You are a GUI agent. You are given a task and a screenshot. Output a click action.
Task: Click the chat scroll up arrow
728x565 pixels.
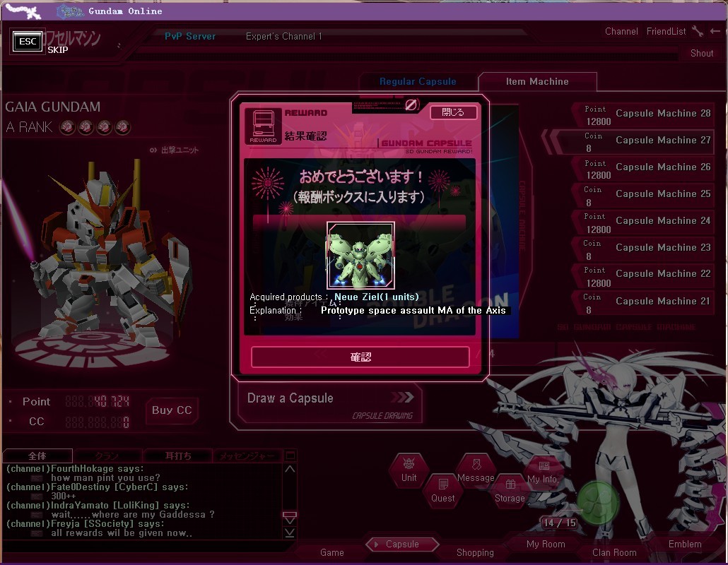pyautogui.click(x=290, y=469)
